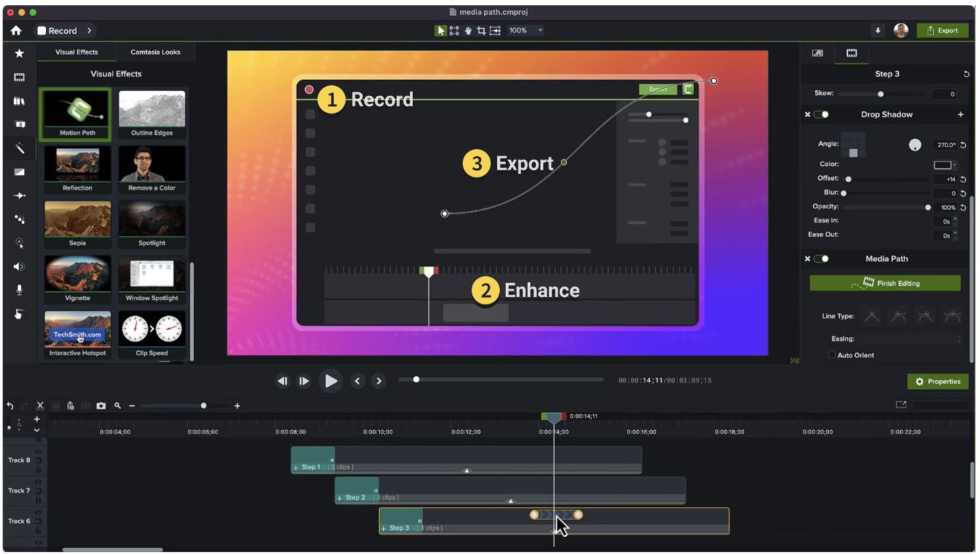The image size is (980, 554).
Task: Lock Track 6 with its padlock
Action: coord(38,530)
